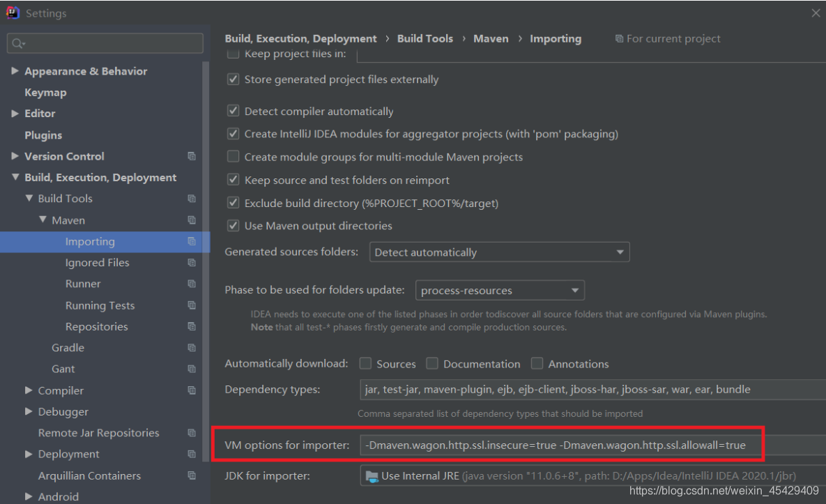Open the Runner settings page
The height and width of the screenshot is (504, 826).
pyautogui.click(x=83, y=283)
